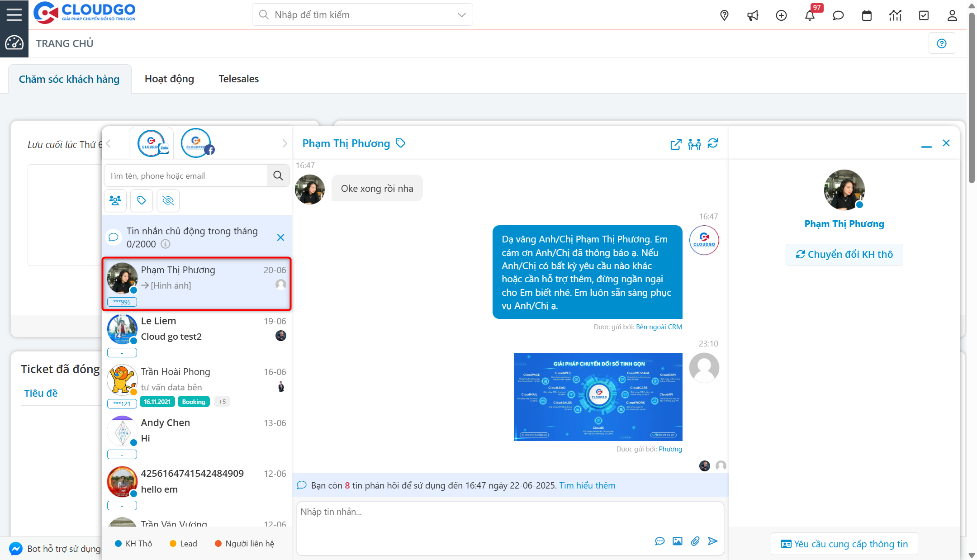Click the Chuyển đổi KH thô button
The image size is (977, 560).
[844, 254]
